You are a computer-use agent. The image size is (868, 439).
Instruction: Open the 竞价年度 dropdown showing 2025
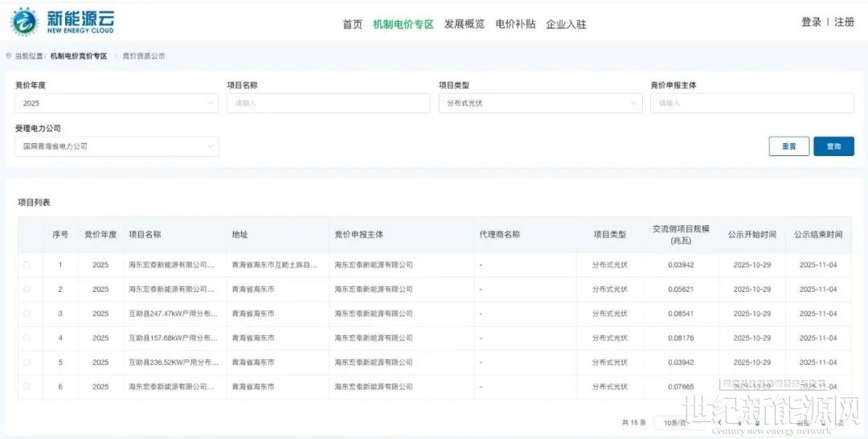pos(117,103)
